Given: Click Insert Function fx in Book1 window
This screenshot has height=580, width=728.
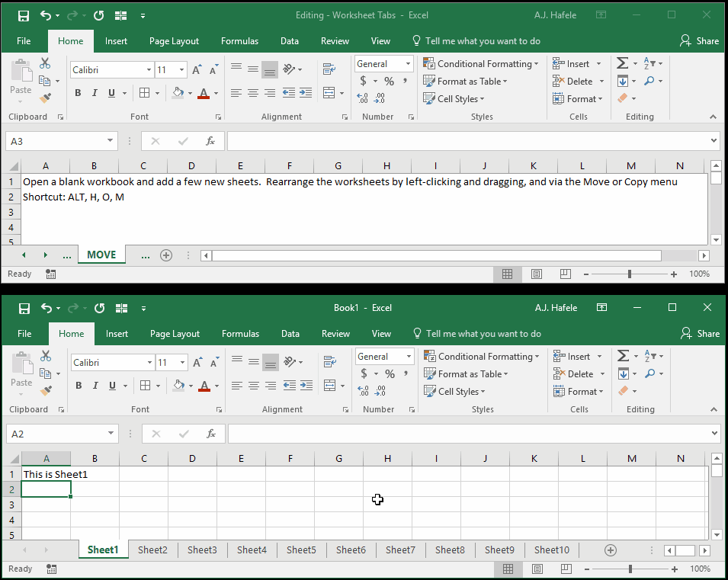Looking at the screenshot, I should pos(211,434).
